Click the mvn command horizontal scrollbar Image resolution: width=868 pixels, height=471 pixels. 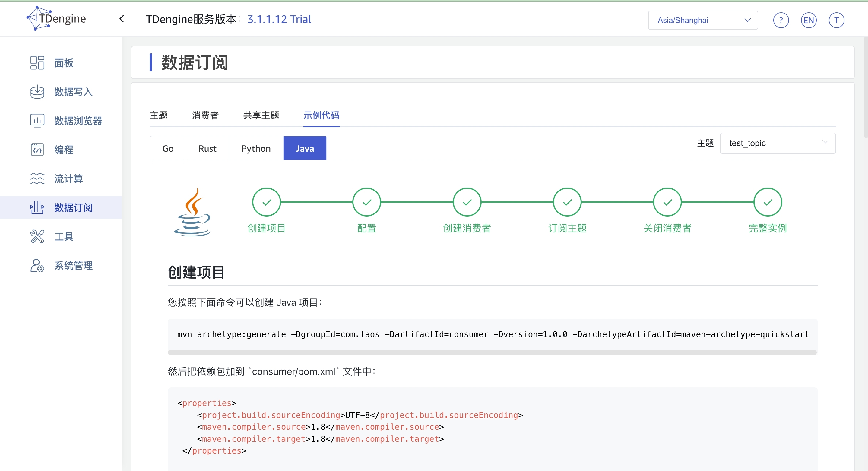click(492, 352)
